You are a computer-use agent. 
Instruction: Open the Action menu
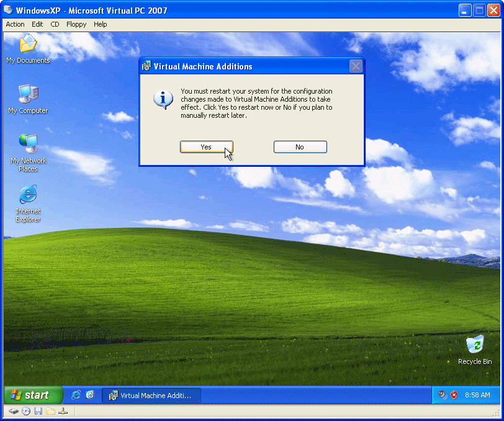pos(15,24)
